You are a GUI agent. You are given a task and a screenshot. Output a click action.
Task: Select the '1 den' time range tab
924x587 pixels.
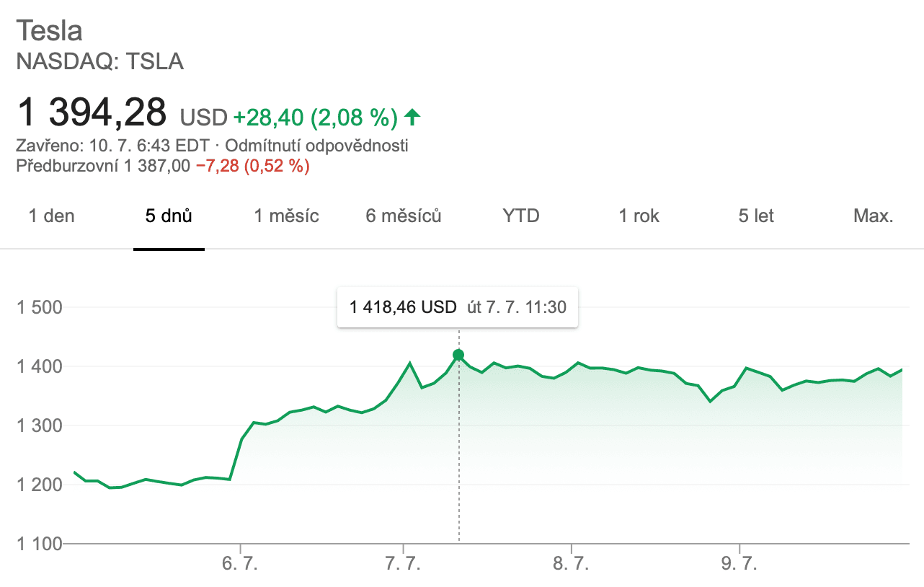point(51,216)
